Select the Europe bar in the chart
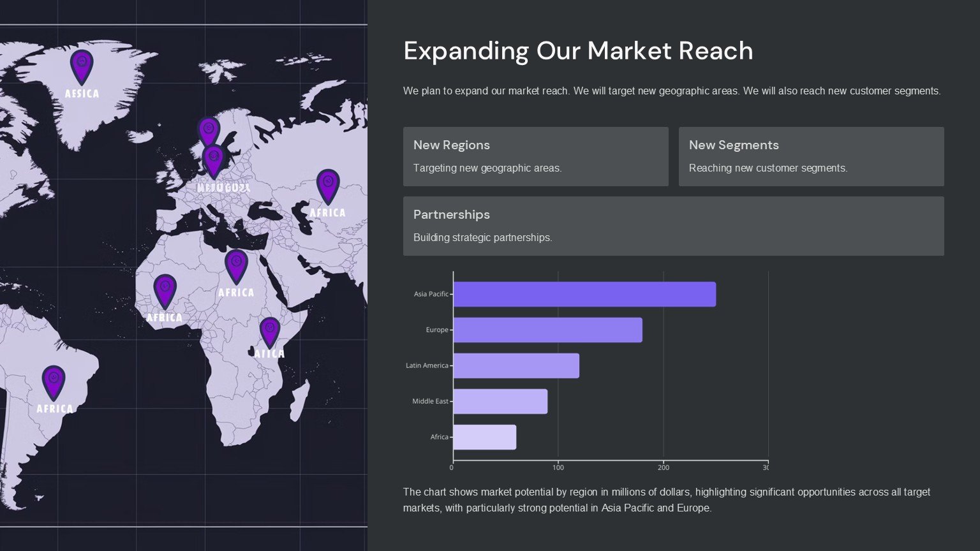The width and height of the screenshot is (980, 551). tap(547, 330)
